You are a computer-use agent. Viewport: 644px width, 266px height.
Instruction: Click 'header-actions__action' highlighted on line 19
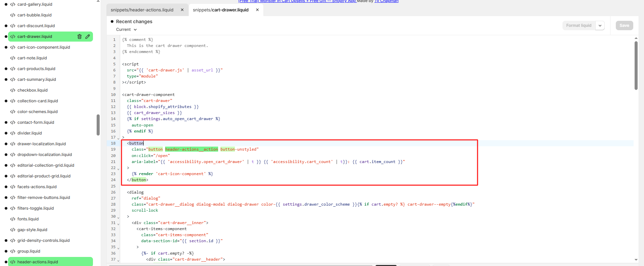pyautogui.click(x=191, y=149)
